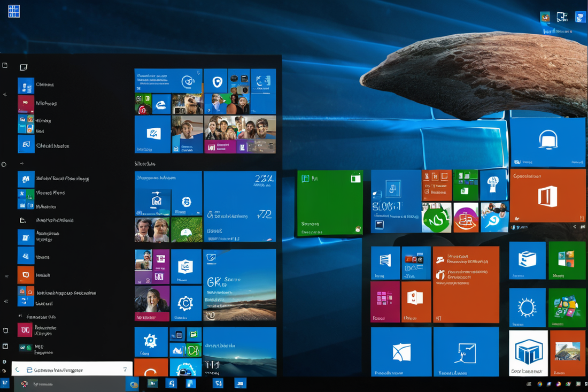Click the gray taskbar search box
Screen dimensions: 588x392
click(69, 384)
